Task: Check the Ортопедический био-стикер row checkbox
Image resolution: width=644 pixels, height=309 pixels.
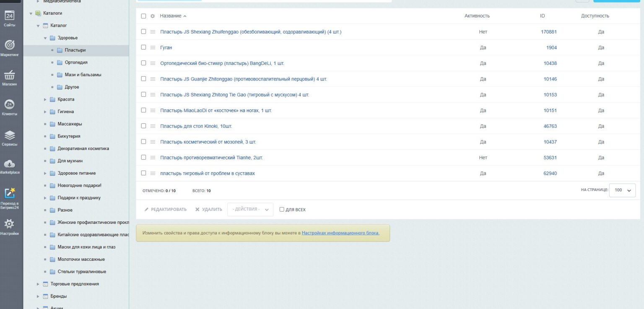Action: coord(143,63)
